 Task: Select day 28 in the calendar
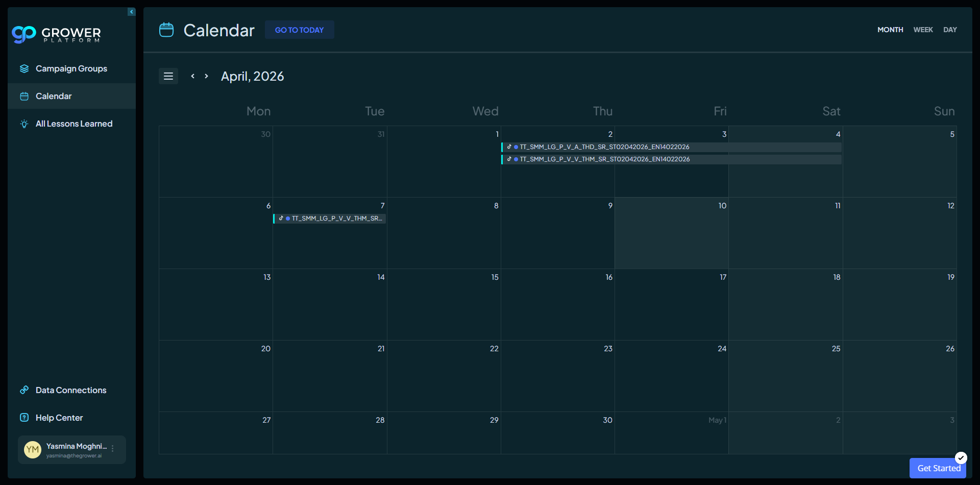click(330, 433)
